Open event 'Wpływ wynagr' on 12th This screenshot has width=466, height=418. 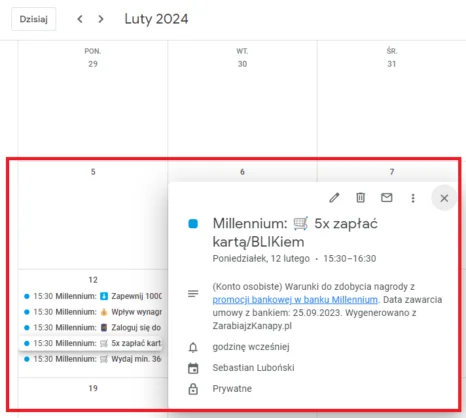93,312
